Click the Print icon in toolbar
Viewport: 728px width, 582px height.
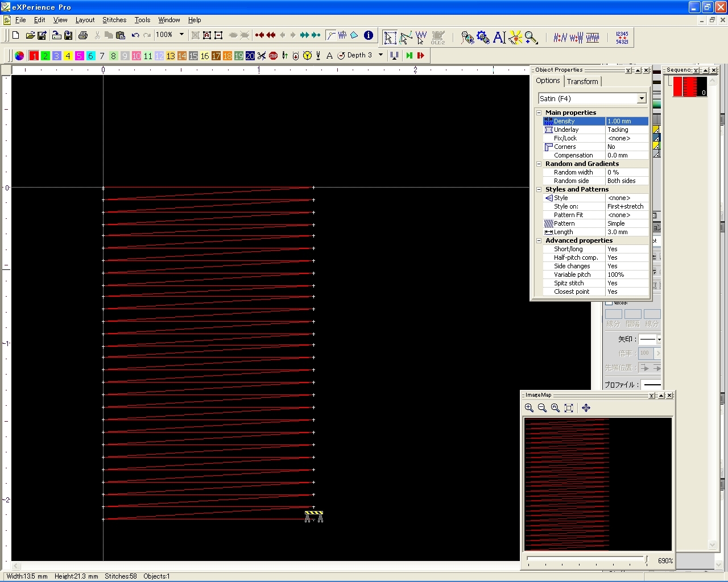(83, 35)
